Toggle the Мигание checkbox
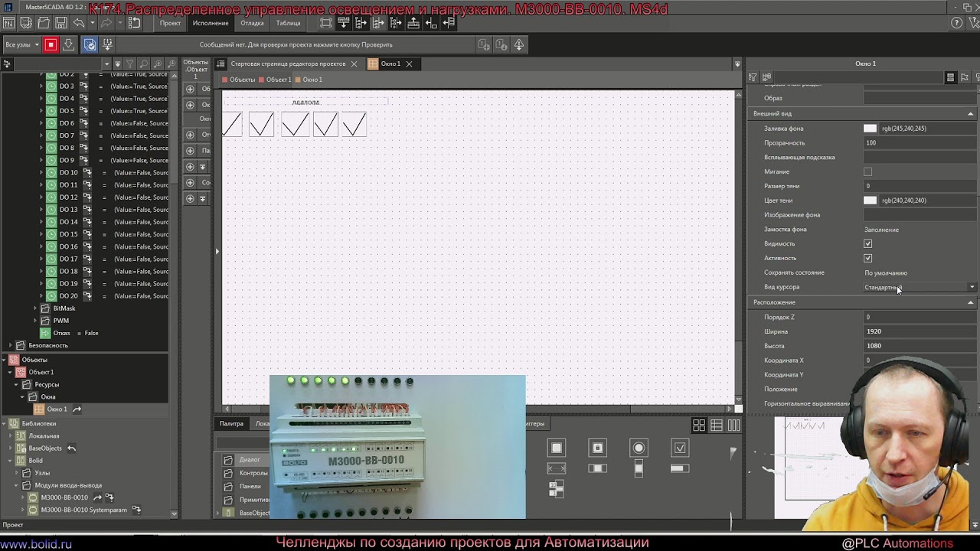 [867, 171]
